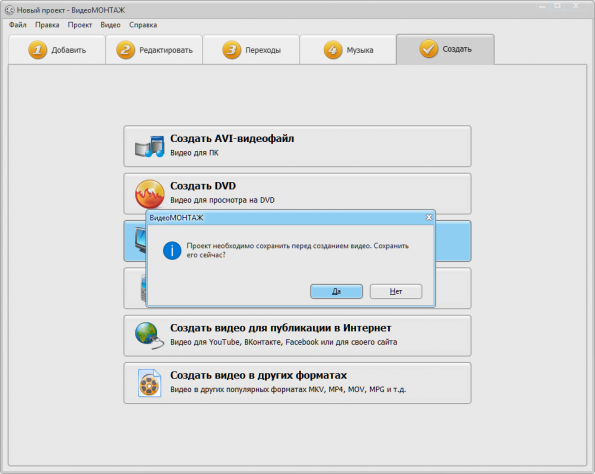Choose Создать видео для публикации в Интернет
The height and width of the screenshot is (474, 595).
click(x=298, y=335)
